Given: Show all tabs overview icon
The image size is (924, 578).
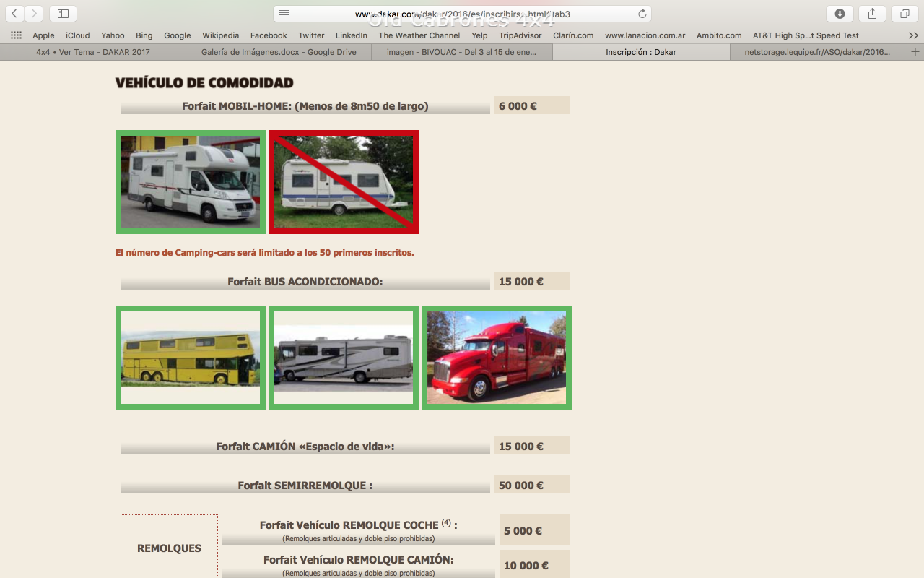Looking at the screenshot, I should click(x=905, y=14).
